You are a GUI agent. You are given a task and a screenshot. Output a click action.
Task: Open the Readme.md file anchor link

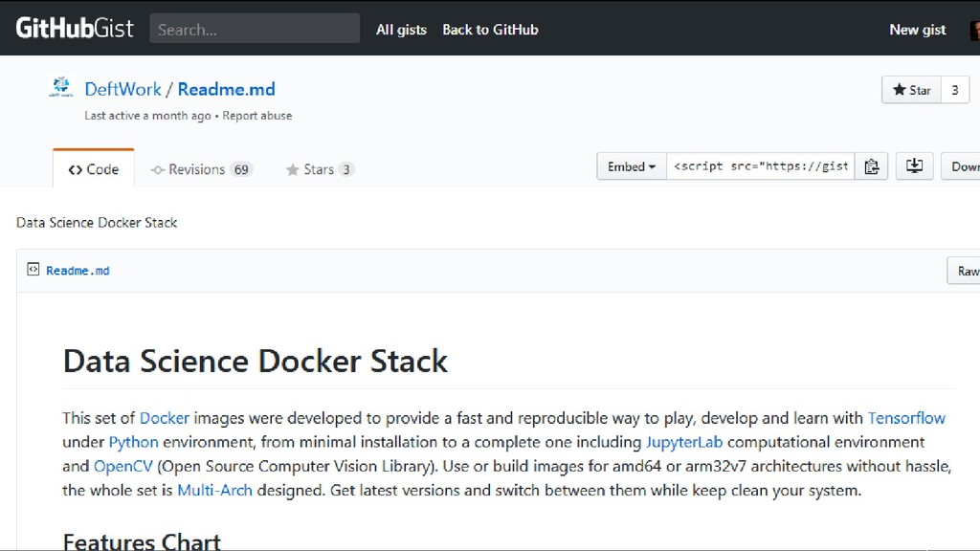pos(78,271)
